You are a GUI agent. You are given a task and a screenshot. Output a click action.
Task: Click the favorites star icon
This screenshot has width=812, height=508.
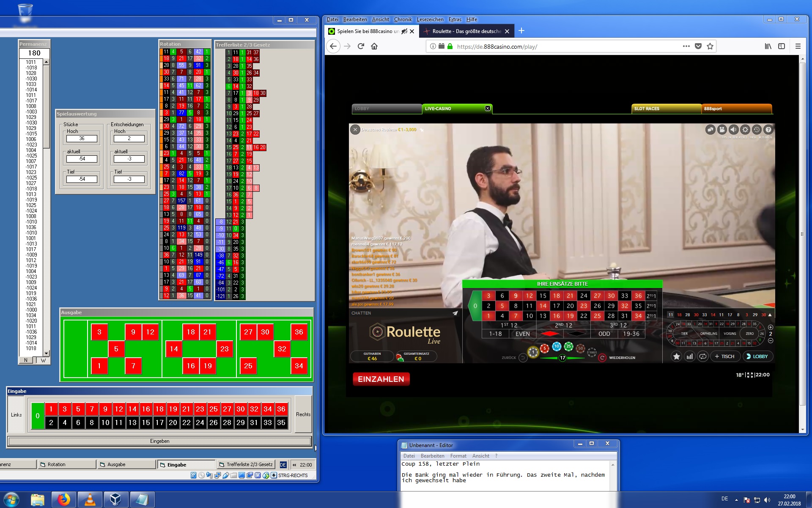coord(677,356)
